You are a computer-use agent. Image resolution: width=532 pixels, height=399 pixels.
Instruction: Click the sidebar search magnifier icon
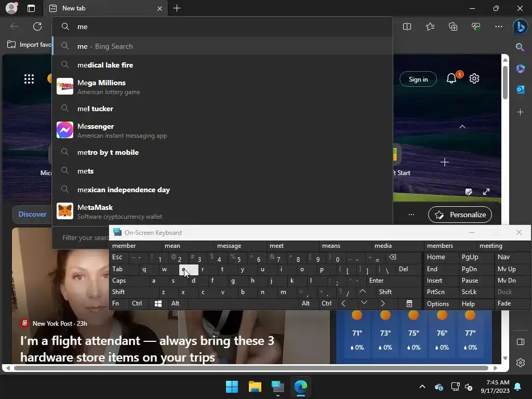click(520, 47)
